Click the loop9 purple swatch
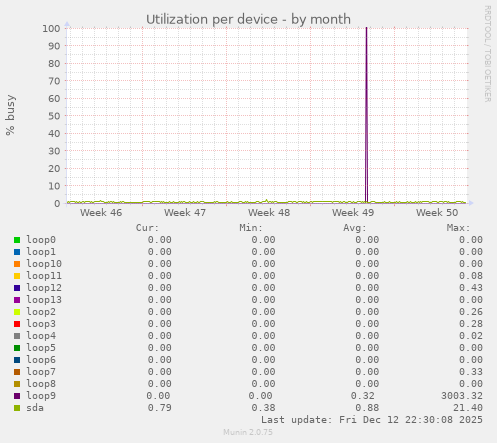497x443 pixels. [x=17, y=396]
